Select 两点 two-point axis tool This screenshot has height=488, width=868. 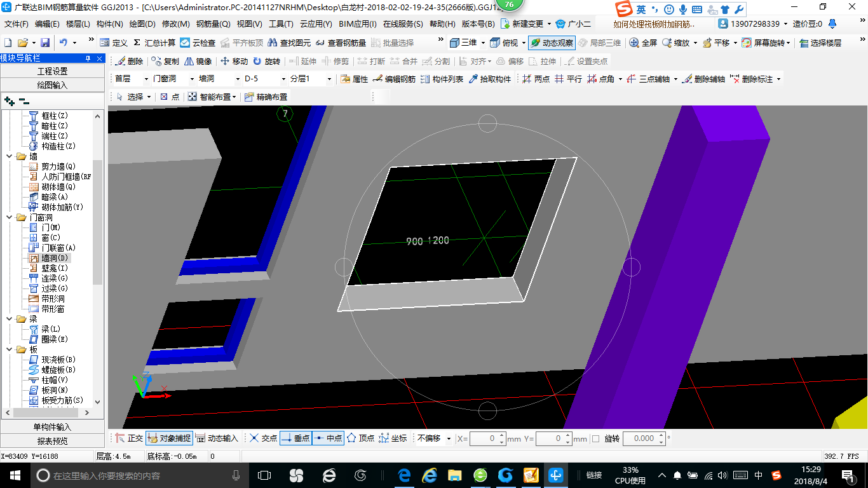(536, 79)
